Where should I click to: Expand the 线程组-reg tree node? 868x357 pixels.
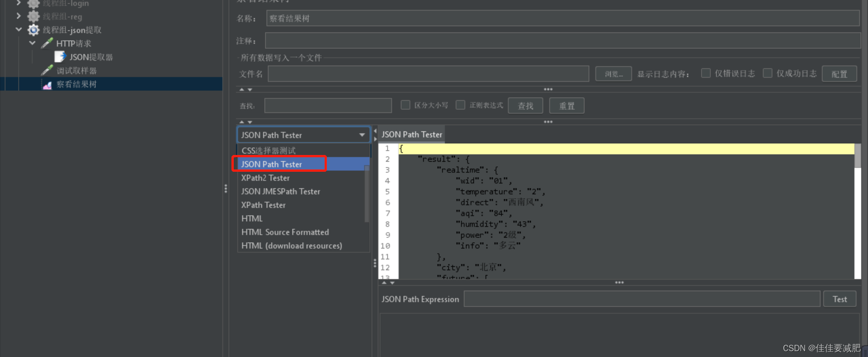pos(19,16)
